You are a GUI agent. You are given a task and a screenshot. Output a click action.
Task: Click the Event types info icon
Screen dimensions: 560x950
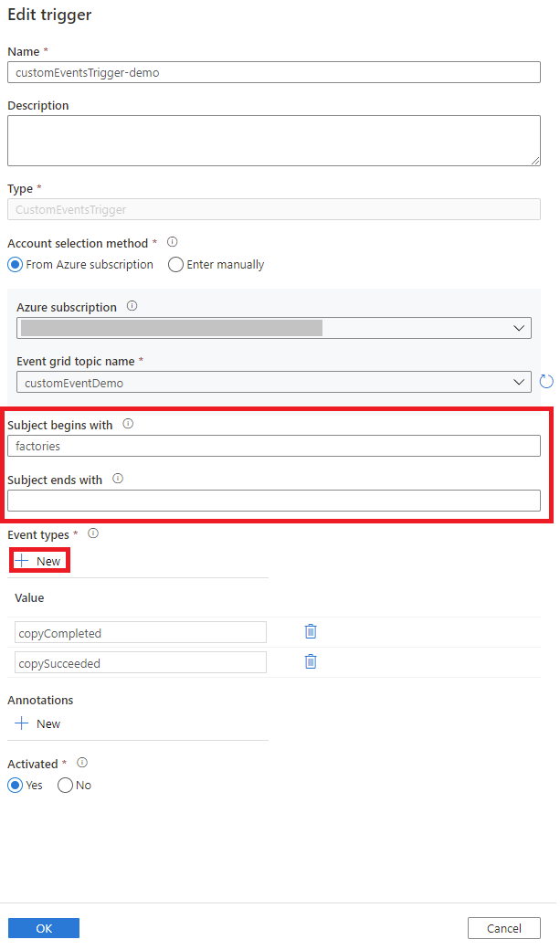pyautogui.click(x=93, y=533)
